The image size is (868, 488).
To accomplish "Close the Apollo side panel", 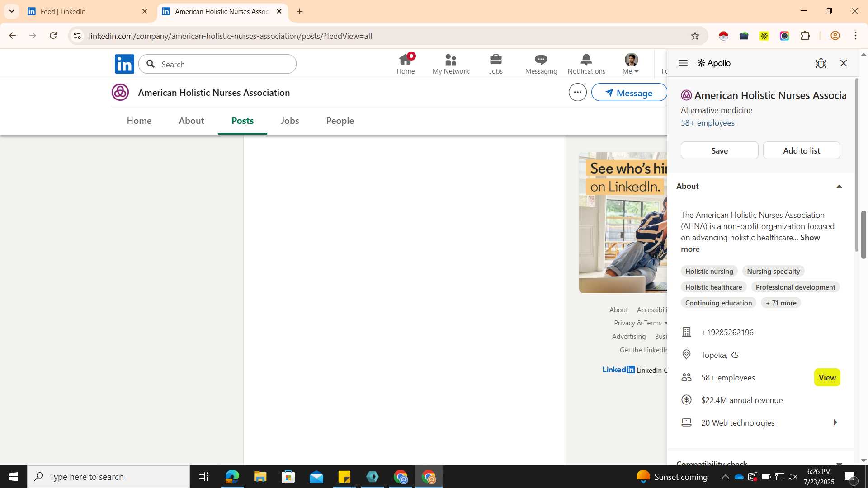I will (844, 63).
